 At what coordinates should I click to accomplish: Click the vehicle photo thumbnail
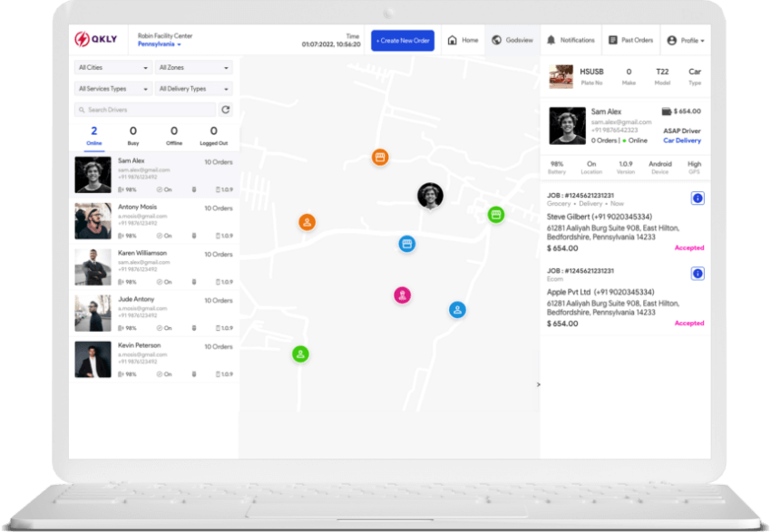point(561,77)
